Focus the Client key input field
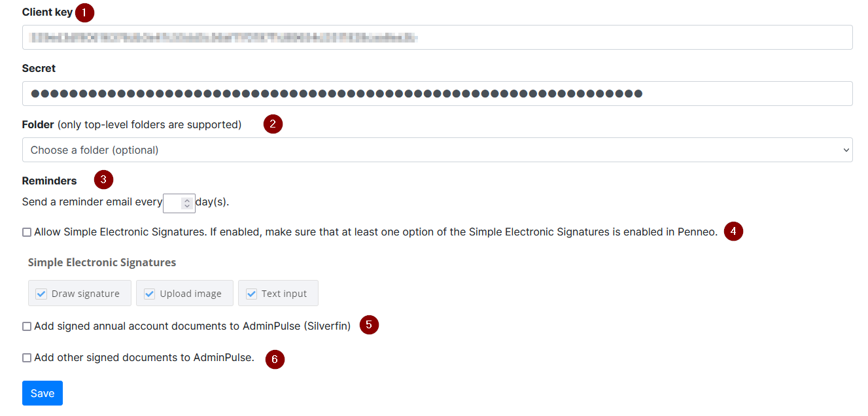The image size is (868, 416). tap(437, 37)
